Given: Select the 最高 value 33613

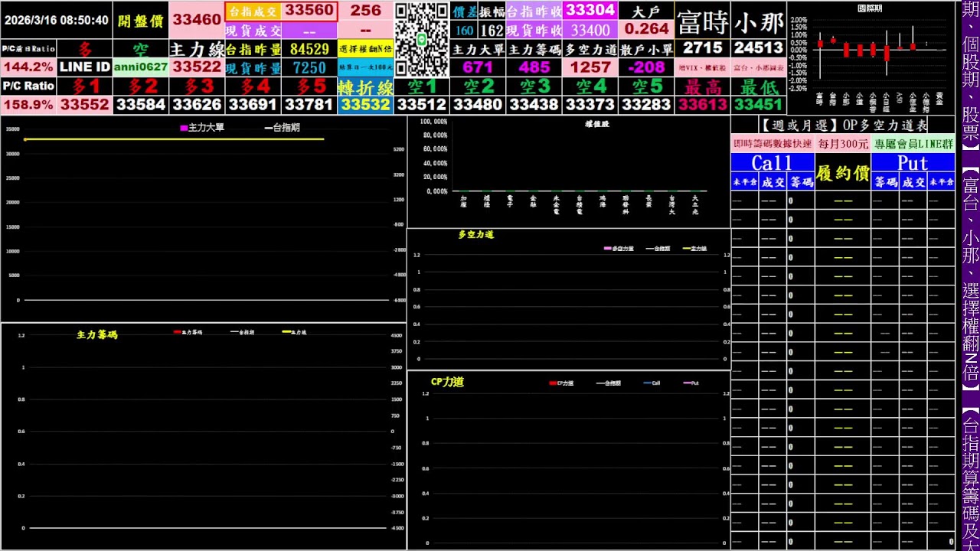Looking at the screenshot, I should click(x=703, y=105).
